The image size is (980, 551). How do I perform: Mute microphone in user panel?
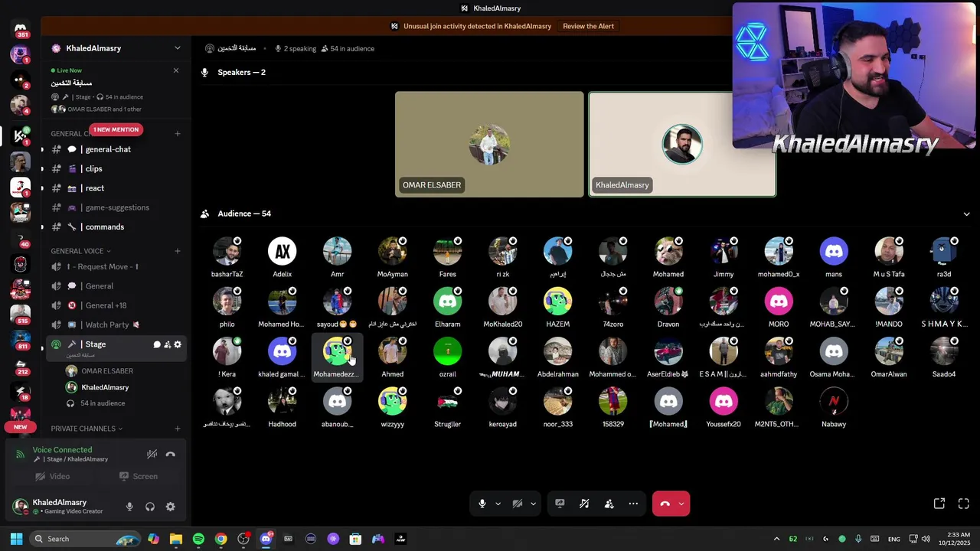pos(129,507)
